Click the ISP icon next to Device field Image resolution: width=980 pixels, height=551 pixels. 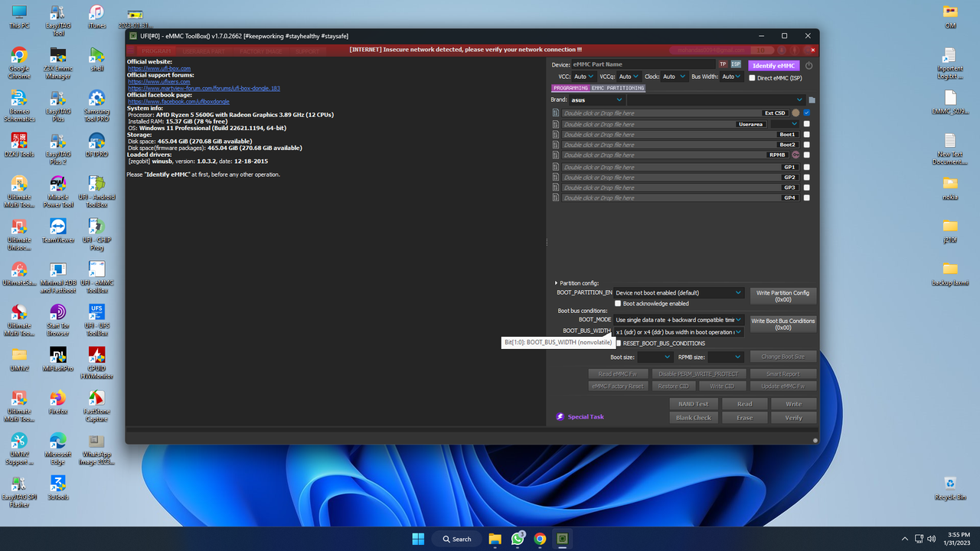[x=736, y=64]
